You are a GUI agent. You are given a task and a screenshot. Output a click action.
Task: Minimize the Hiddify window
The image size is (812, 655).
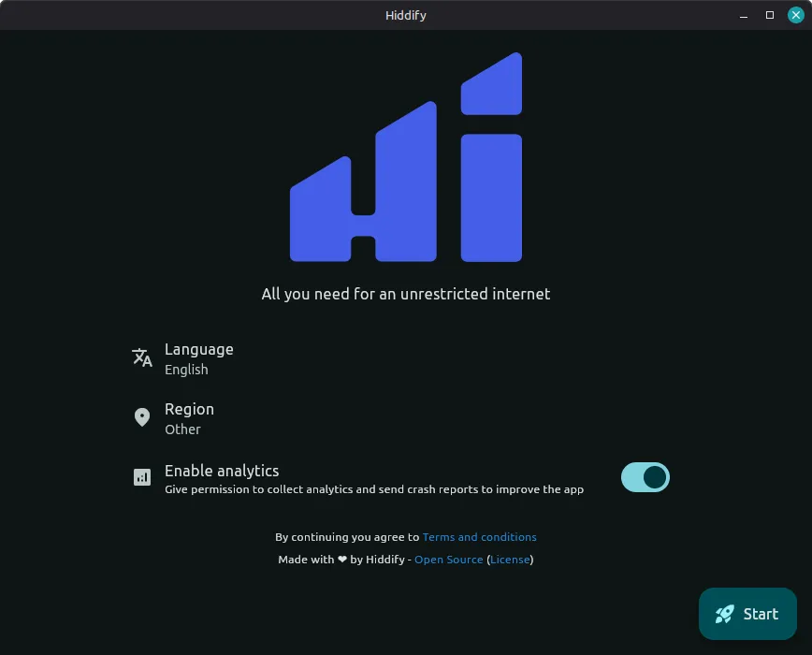click(x=744, y=15)
